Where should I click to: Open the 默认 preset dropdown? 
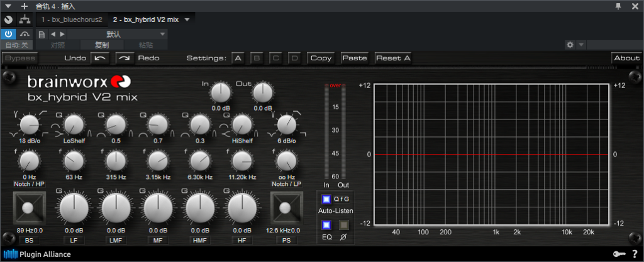(118, 35)
